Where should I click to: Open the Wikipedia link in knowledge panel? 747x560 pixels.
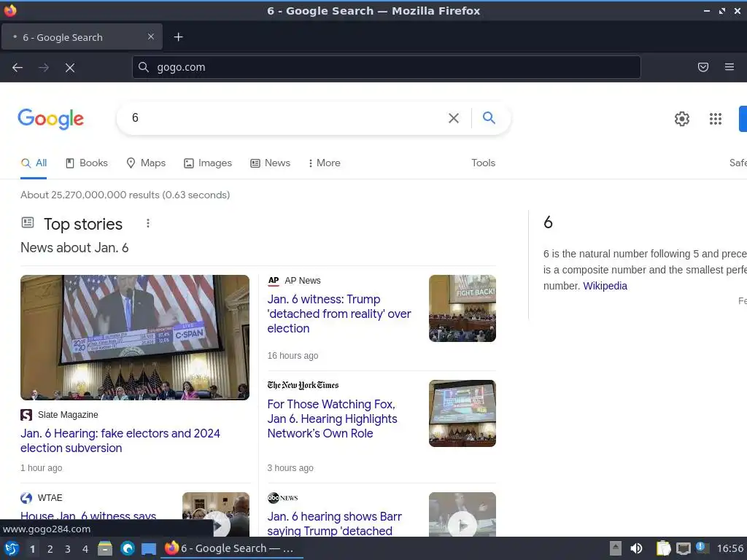coord(605,286)
